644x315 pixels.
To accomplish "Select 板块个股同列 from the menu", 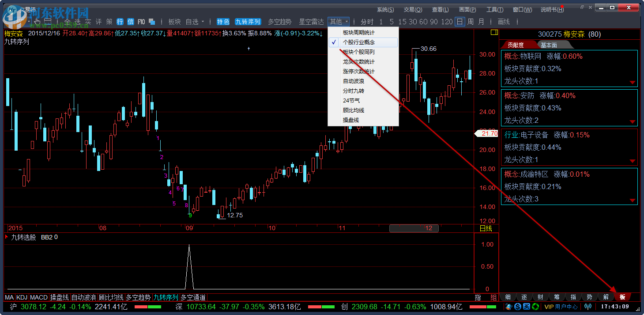I will (x=363, y=52).
